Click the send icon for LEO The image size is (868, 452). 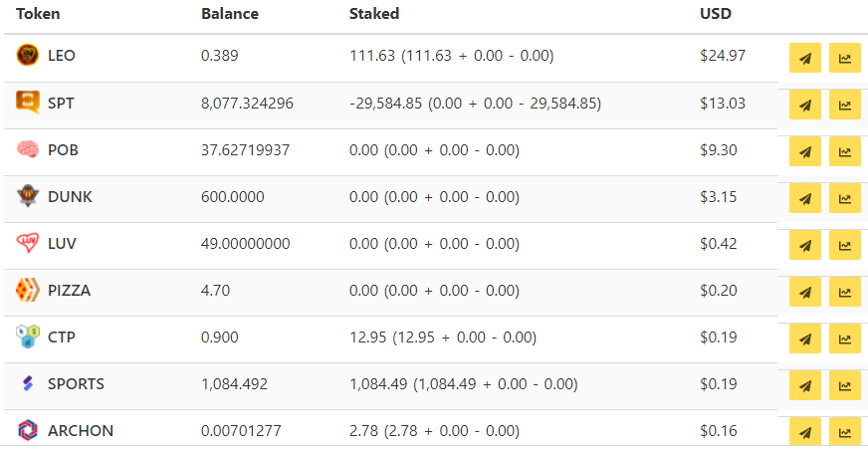pyautogui.click(x=805, y=58)
